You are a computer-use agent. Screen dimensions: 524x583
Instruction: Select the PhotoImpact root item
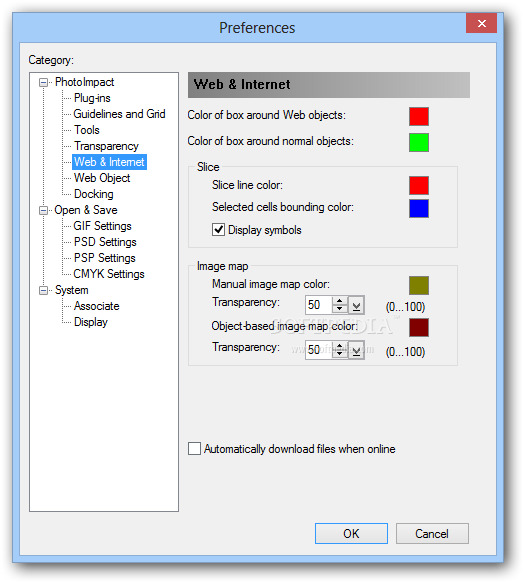pyautogui.click(x=84, y=82)
